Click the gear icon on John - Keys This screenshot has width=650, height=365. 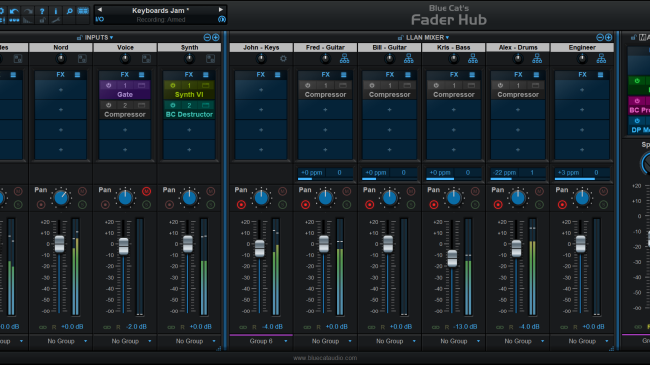[x=283, y=59]
